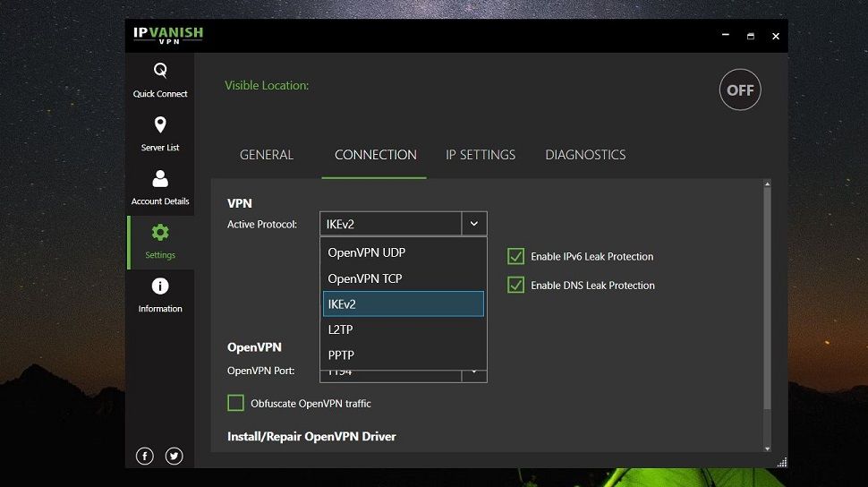This screenshot has width=868, height=487.
Task: Open the Settings sidebar section
Action: coord(160,242)
